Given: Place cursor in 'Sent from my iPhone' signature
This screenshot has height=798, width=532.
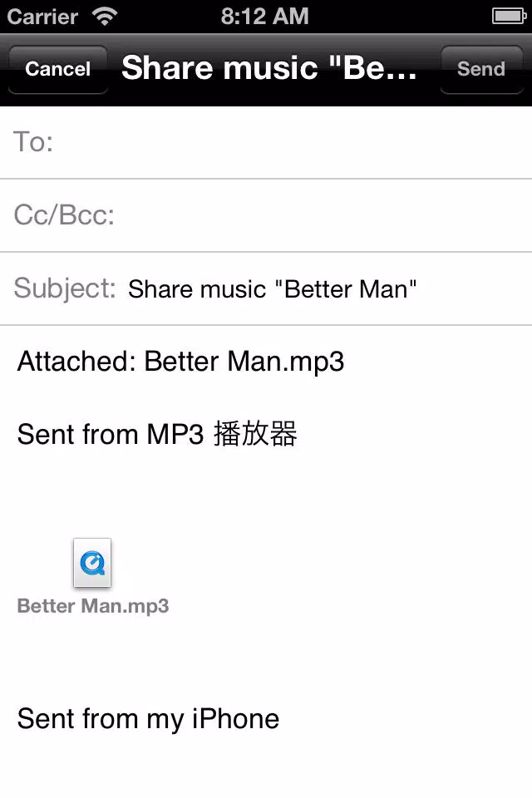Looking at the screenshot, I should tap(148, 719).
